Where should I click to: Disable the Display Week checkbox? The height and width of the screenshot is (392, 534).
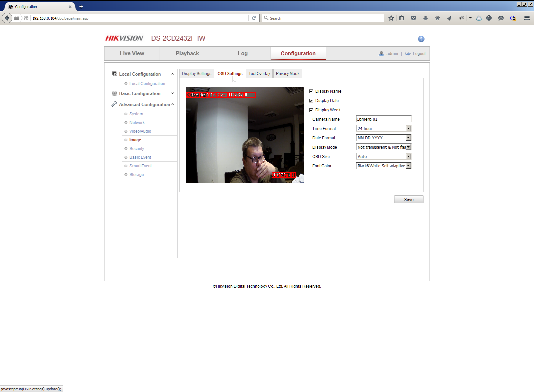click(311, 110)
